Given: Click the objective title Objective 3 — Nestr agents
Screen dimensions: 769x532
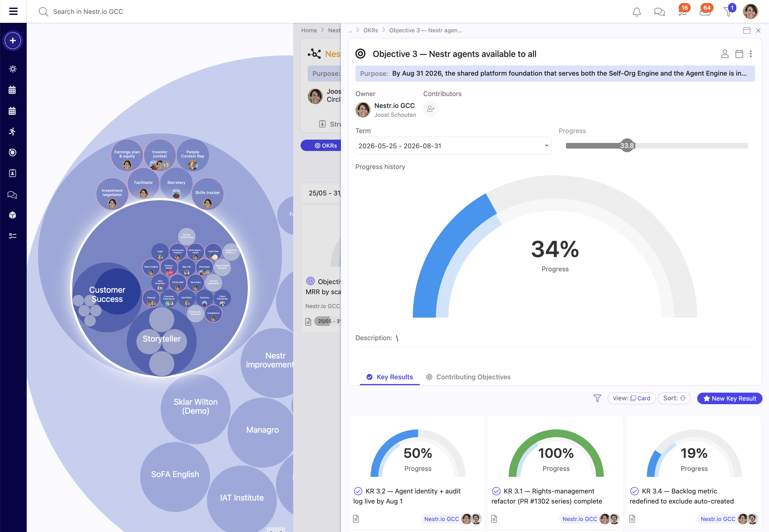Looking at the screenshot, I should point(454,54).
